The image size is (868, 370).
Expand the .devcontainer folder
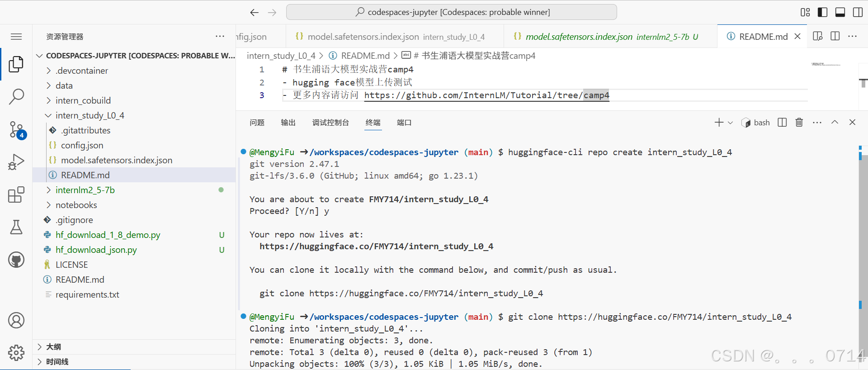coord(134,71)
